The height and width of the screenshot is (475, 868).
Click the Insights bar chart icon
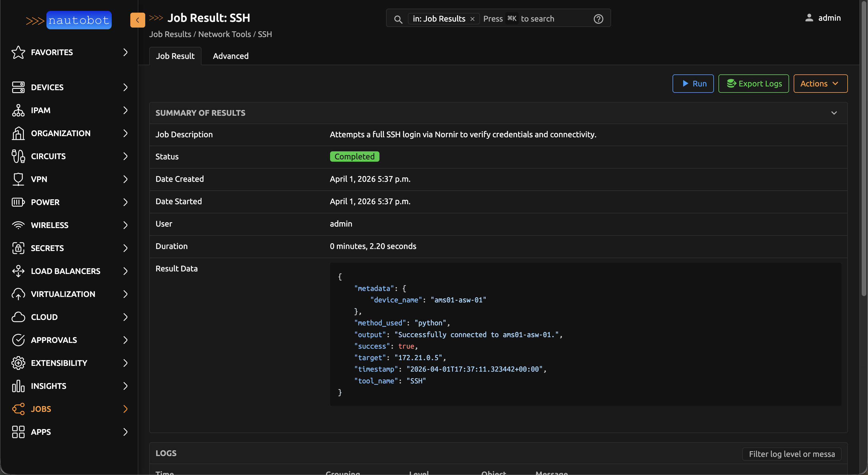[x=18, y=386]
